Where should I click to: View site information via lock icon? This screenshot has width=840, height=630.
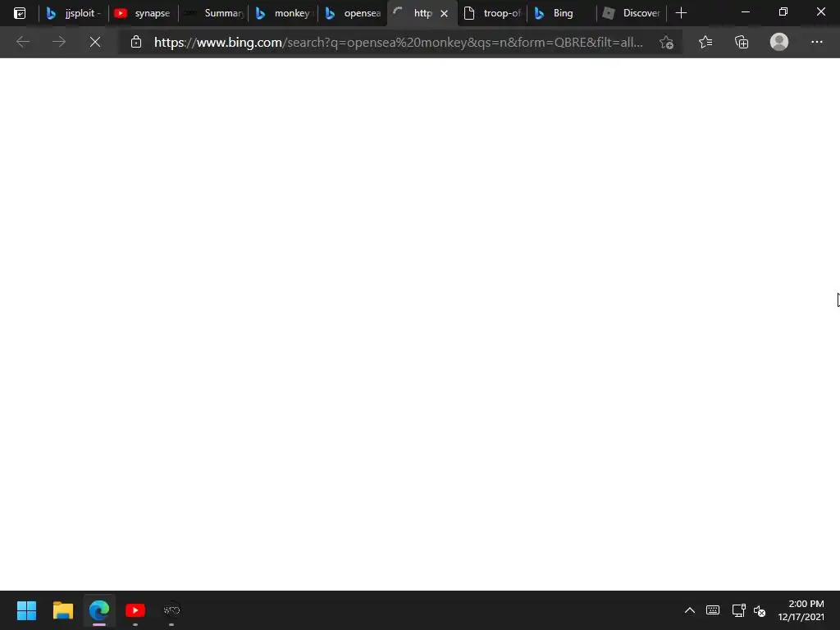tap(136, 42)
